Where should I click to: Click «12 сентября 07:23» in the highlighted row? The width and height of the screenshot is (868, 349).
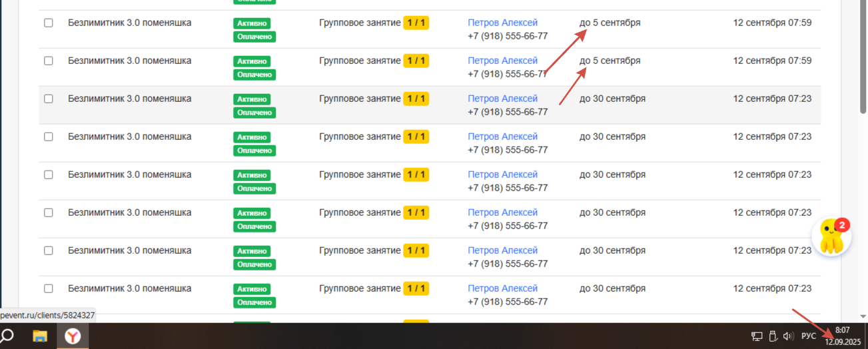(772, 99)
